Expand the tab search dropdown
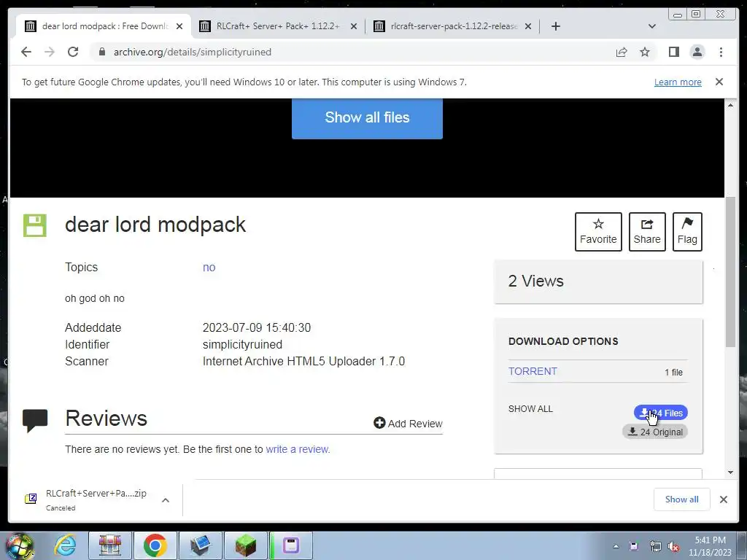This screenshot has width=747, height=560. (x=652, y=26)
